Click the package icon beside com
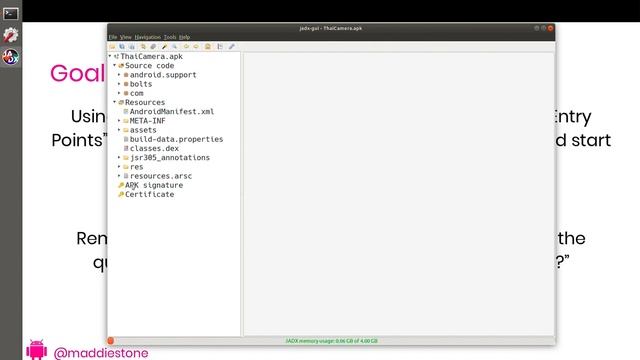Viewport: 640px width, 360px height. tap(126, 93)
